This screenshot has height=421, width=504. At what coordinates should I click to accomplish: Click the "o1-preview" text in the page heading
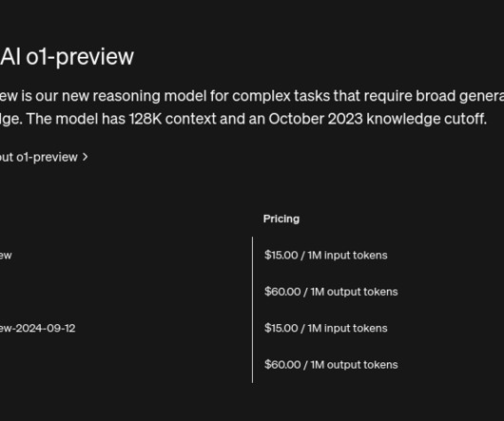(80, 57)
